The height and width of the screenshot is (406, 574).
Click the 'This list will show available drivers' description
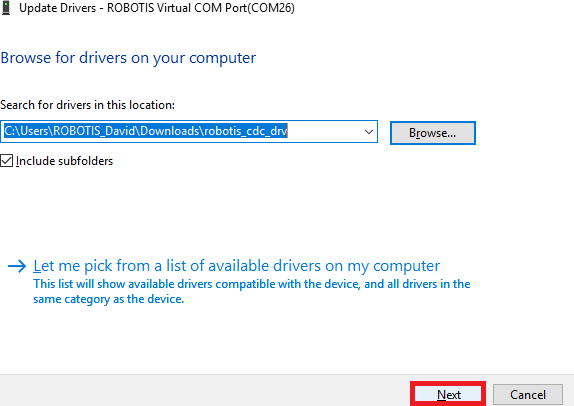[x=251, y=284]
